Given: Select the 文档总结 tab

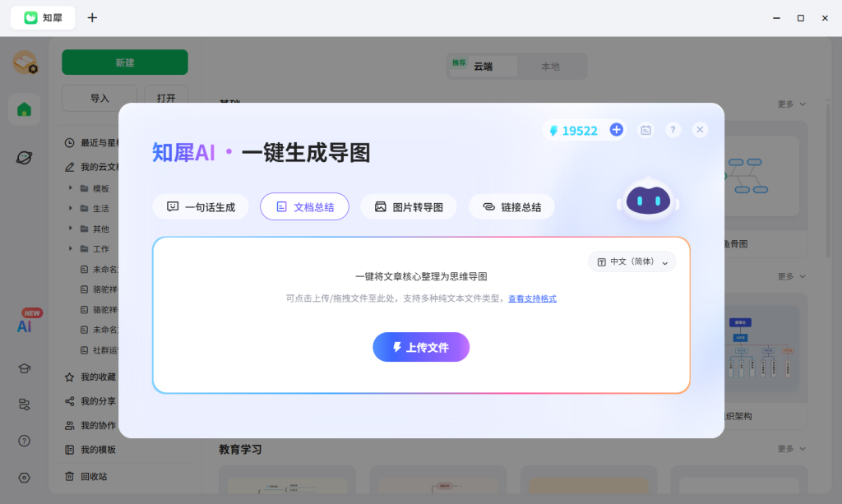Looking at the screenshot, I should pos(304,206).
